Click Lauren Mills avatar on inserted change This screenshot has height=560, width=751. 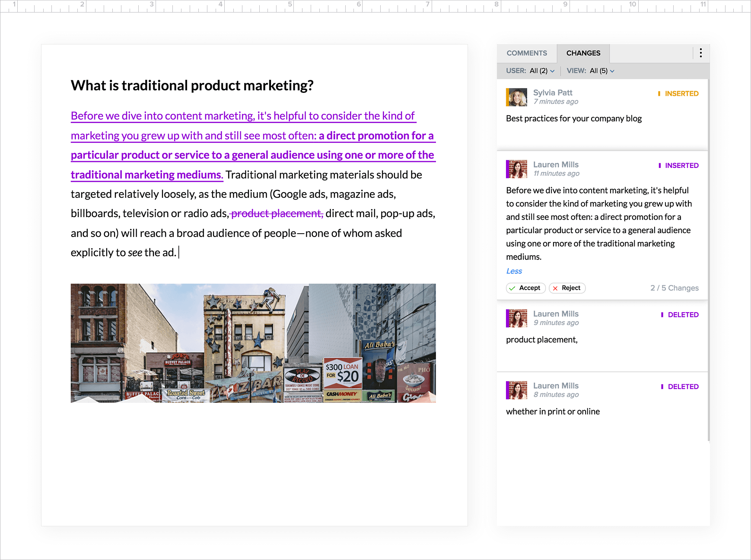517,169
